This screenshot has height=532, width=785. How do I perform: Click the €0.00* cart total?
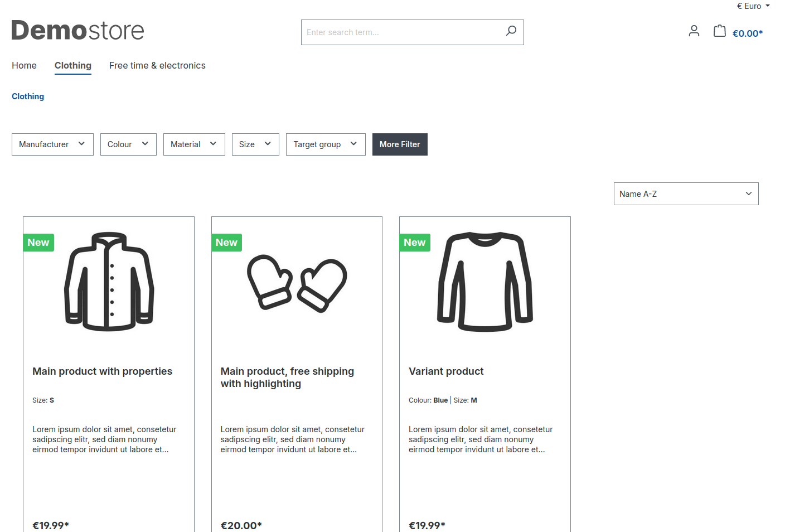[x=748, y=33]
